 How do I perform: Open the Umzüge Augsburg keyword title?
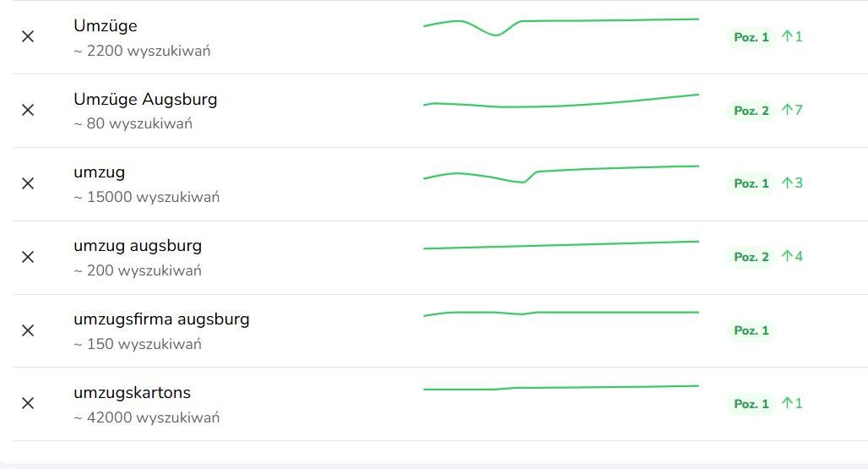(x=145, y=100)
